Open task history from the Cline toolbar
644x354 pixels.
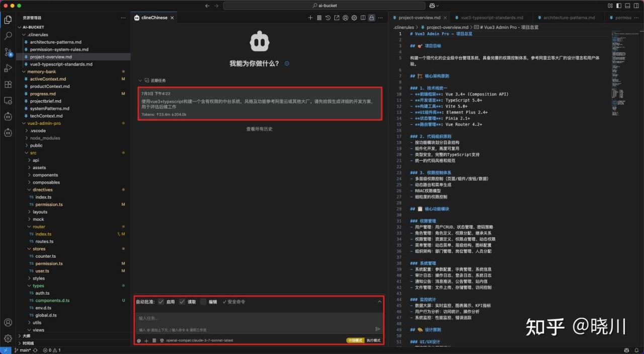[328, 18]
